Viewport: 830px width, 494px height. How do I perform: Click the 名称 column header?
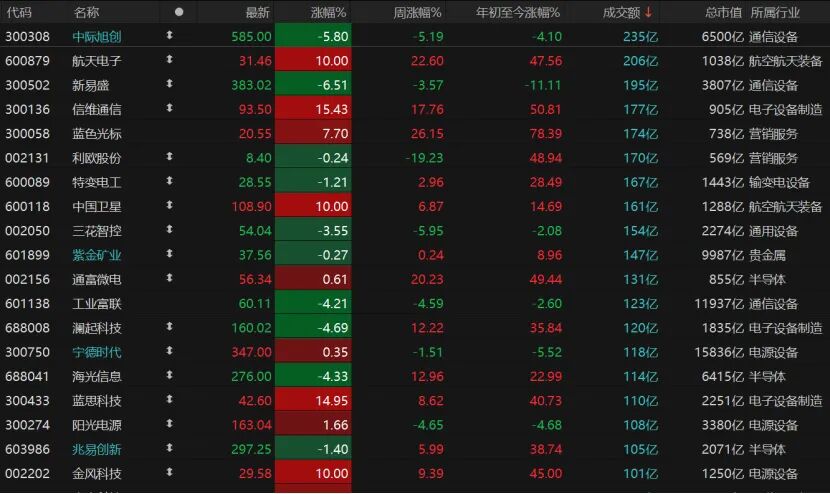[86, 12]
